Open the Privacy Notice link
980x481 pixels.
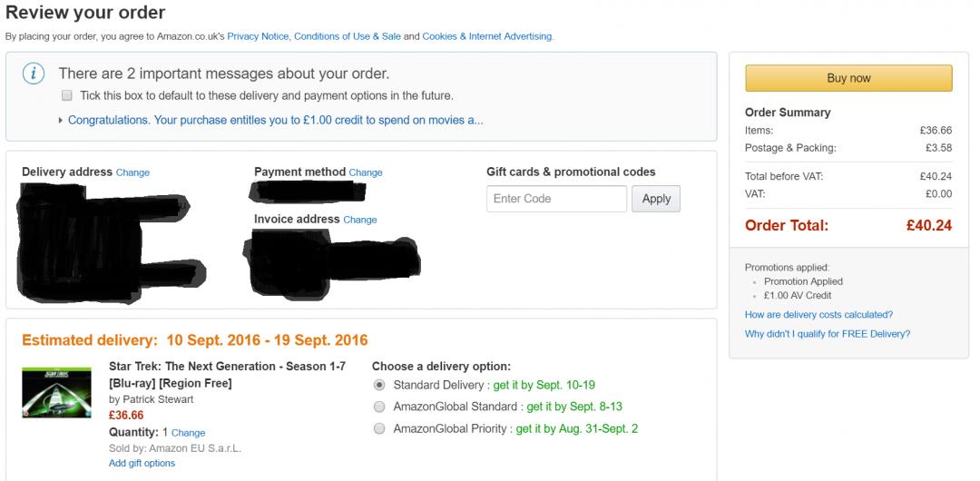pos(258,36)
